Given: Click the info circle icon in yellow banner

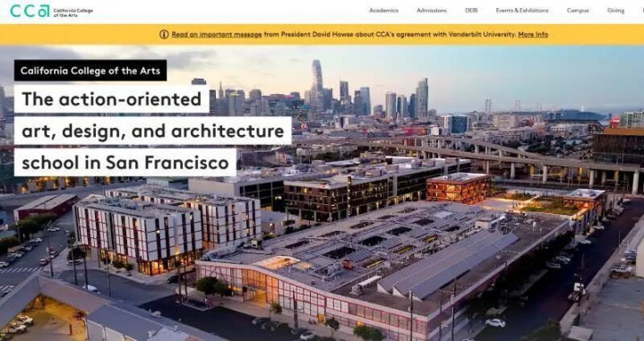Looking at the screenshot, I should (164, 35).
